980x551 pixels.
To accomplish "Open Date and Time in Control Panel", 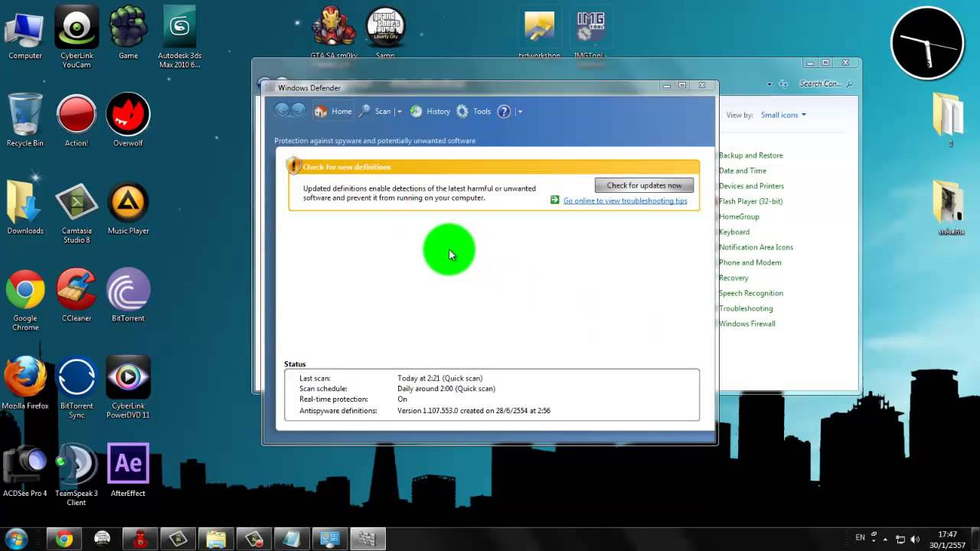I will click(x=743, y=171).
